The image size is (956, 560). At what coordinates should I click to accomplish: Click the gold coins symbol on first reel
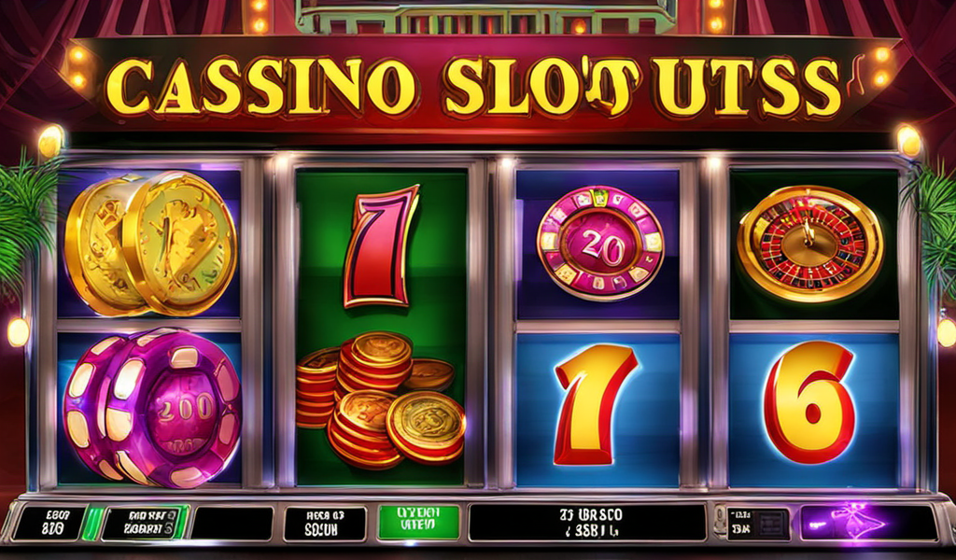coord(150,244)
